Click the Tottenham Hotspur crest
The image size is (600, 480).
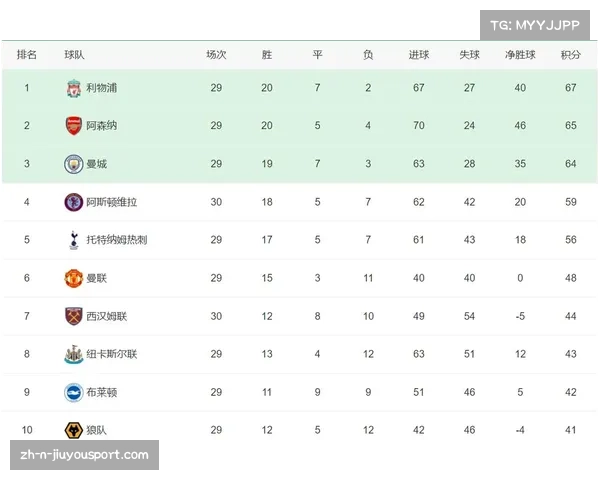(74, 240)
